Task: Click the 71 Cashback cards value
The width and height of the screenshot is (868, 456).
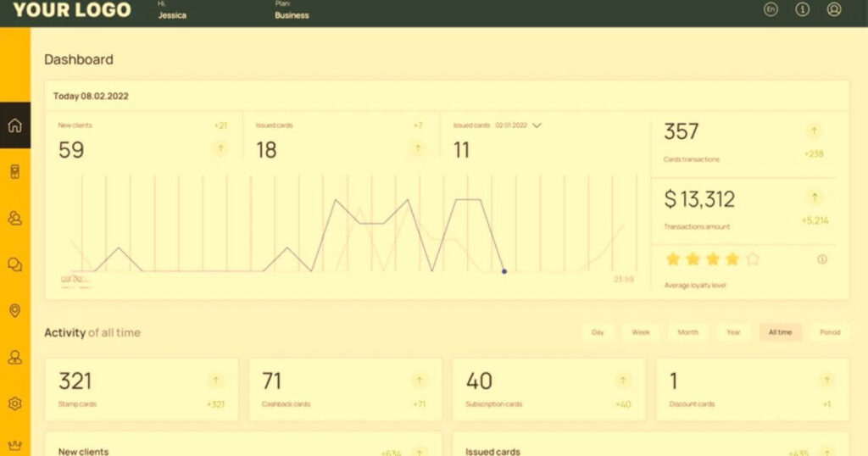Action: 272,381
